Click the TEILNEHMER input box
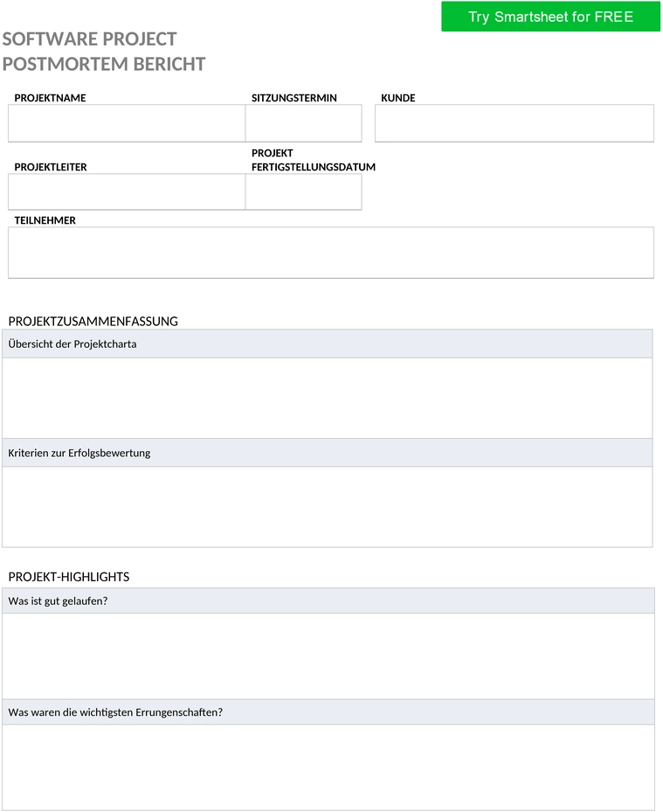The image size is (663, 812). point(331,253)
